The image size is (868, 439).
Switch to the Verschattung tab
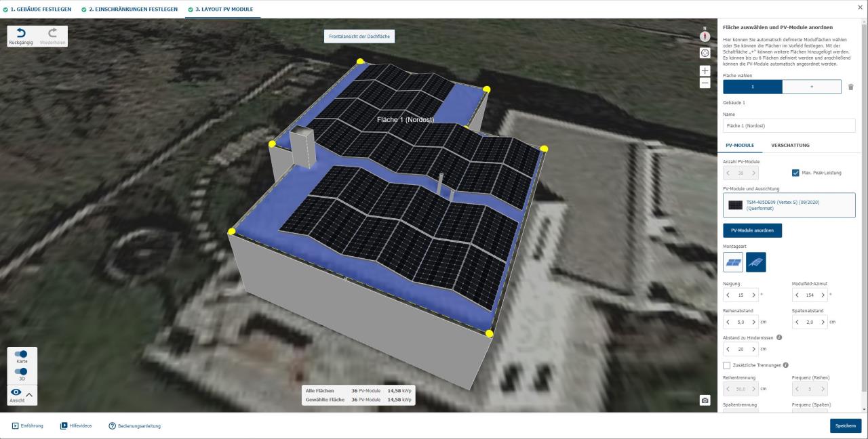tap(790, 146)
